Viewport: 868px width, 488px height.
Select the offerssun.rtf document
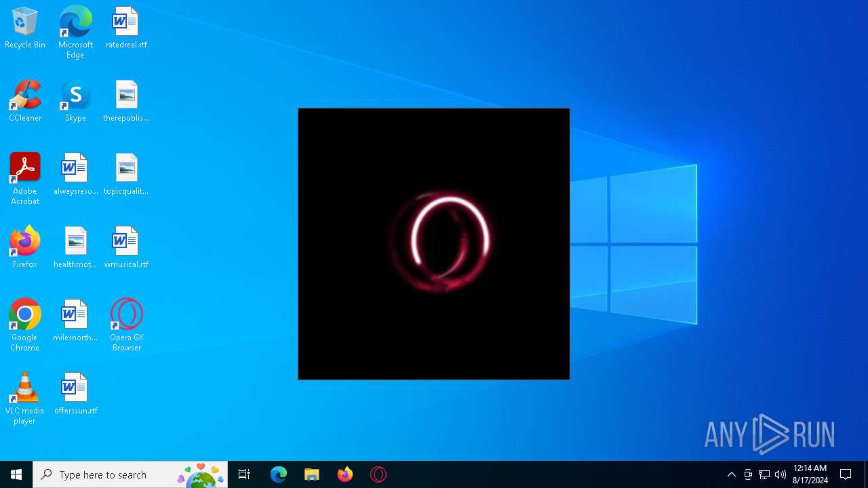click(75, 394)
